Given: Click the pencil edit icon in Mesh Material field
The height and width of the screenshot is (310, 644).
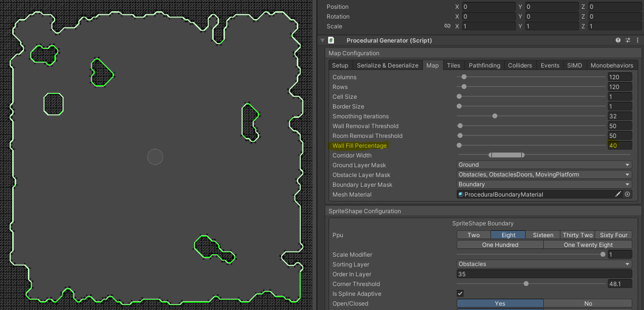Looking at the screenshot, I should pos(618,194).
